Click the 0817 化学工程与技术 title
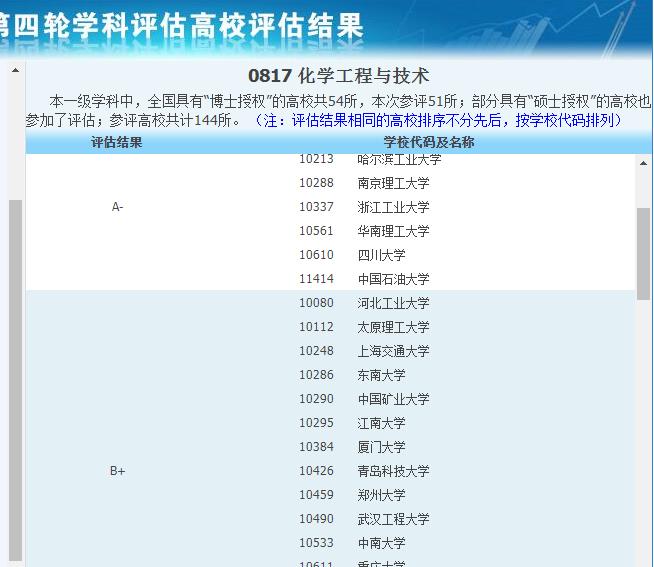 (x=338, y=76)
